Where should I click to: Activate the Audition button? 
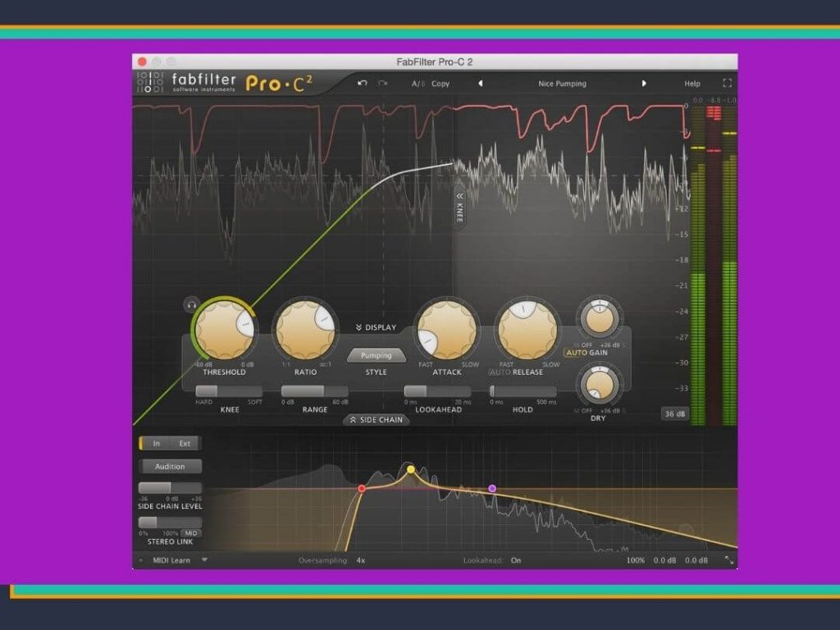click(169, 466)
